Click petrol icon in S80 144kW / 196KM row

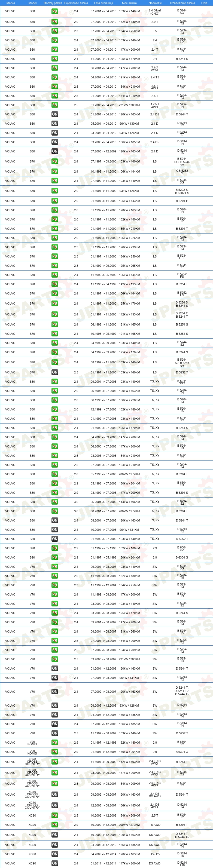(x=54, y=502)
